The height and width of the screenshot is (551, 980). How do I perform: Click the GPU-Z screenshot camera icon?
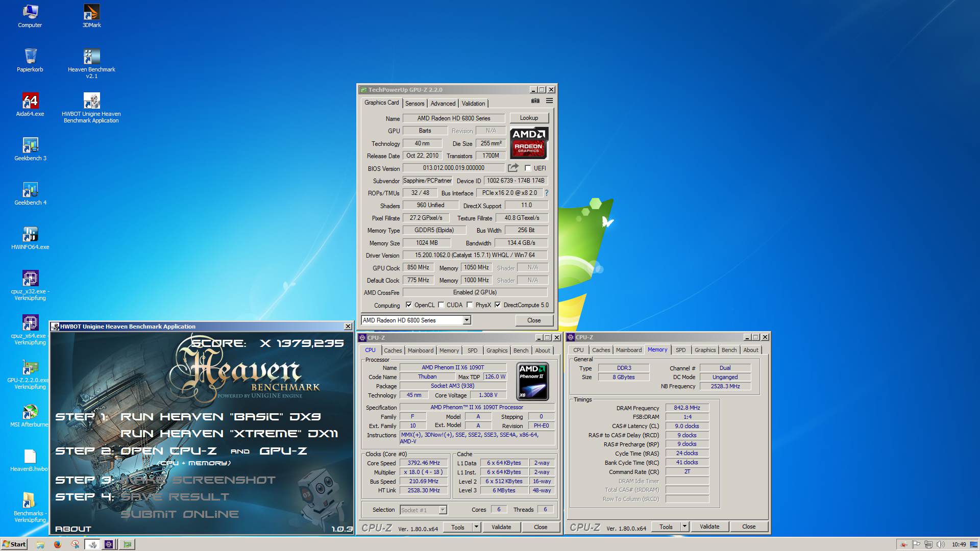(535, 101)
